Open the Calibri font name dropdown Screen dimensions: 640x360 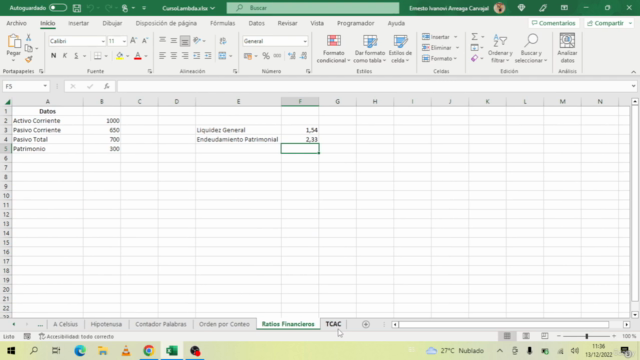point(103,41)
